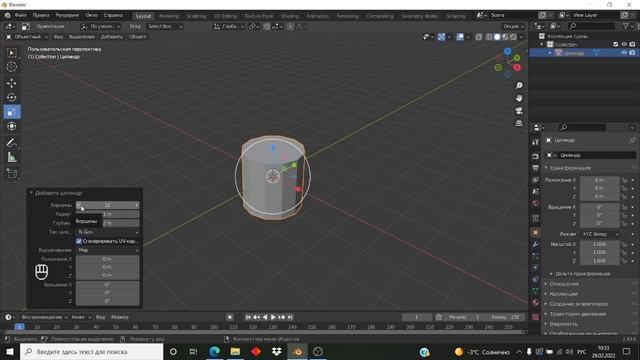
Task: Open the Global transform orientation dropdown
Action: 229,27
